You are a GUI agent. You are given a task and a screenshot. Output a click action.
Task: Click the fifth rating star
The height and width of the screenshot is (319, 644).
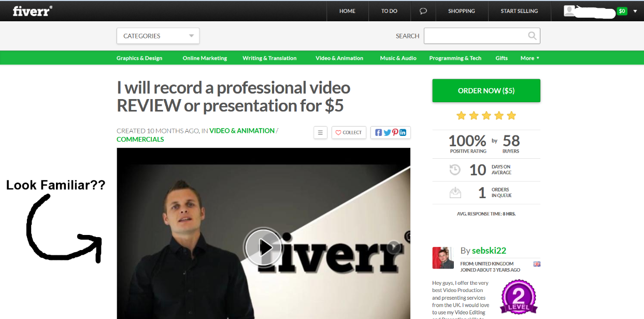tap(511, 116)
